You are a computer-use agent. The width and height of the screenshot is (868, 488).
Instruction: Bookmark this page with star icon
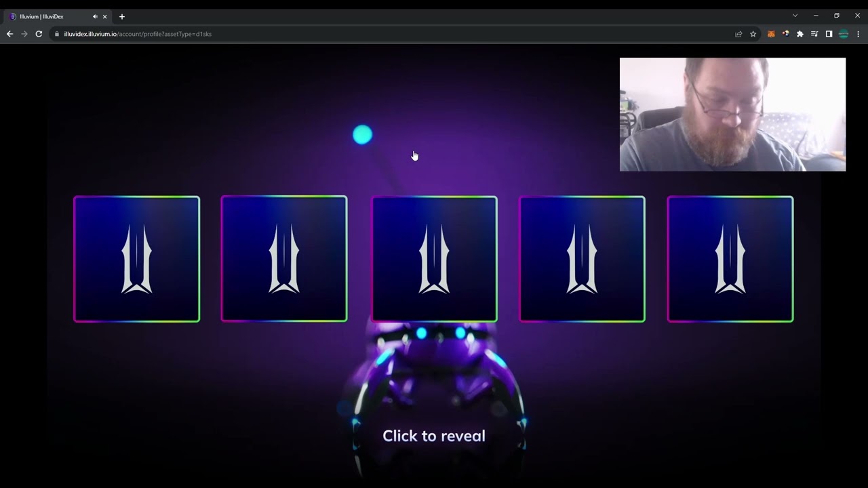click(753, 34)
